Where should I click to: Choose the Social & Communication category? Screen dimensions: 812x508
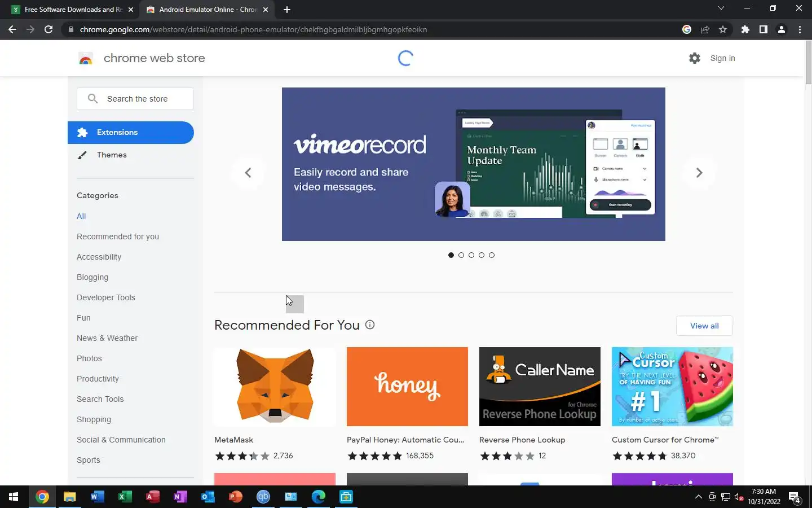[121, 440]
